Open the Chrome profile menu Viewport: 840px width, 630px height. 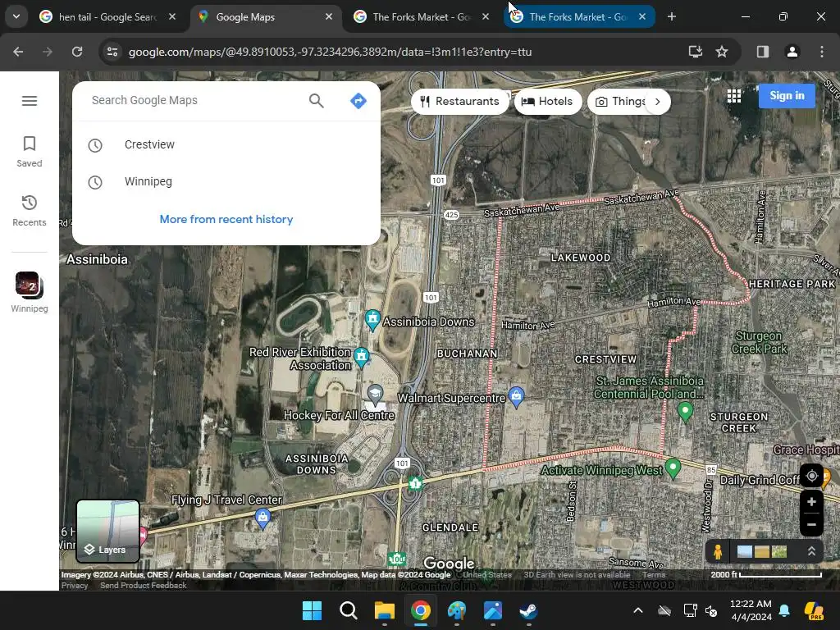pos(792,52)
